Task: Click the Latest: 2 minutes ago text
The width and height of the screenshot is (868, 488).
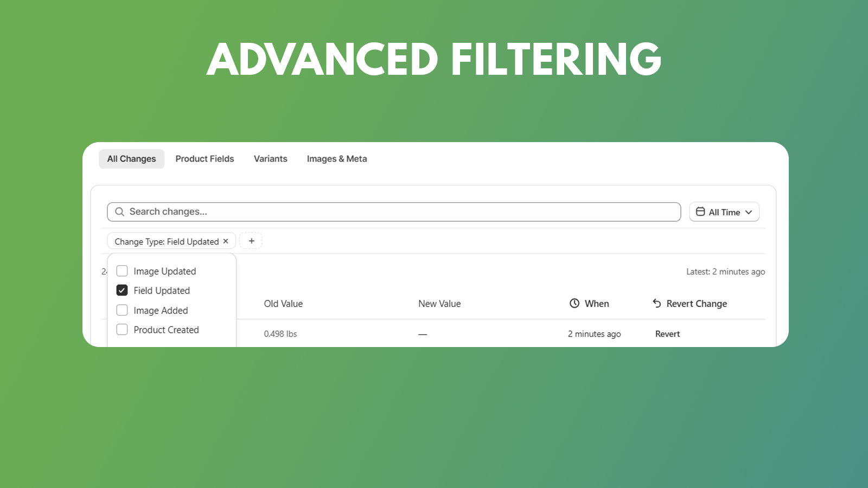Action: click(x=726, y=271)
